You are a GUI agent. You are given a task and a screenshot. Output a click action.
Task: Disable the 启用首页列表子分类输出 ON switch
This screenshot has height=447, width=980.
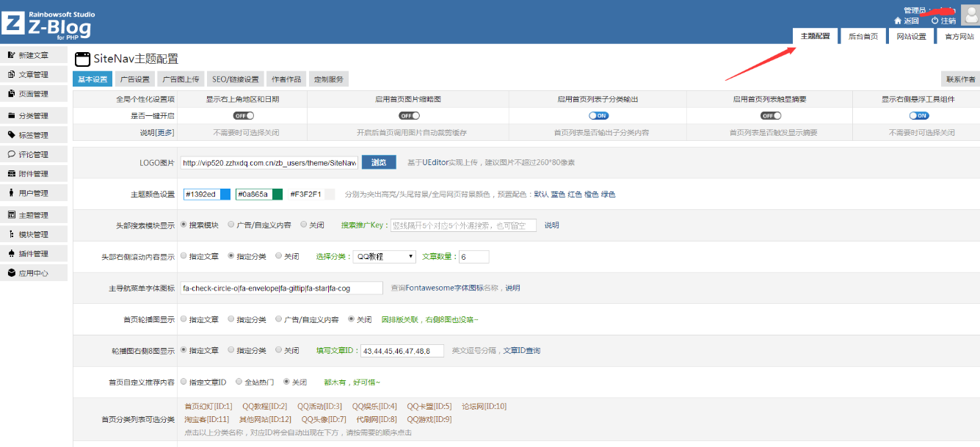(598, 115)
